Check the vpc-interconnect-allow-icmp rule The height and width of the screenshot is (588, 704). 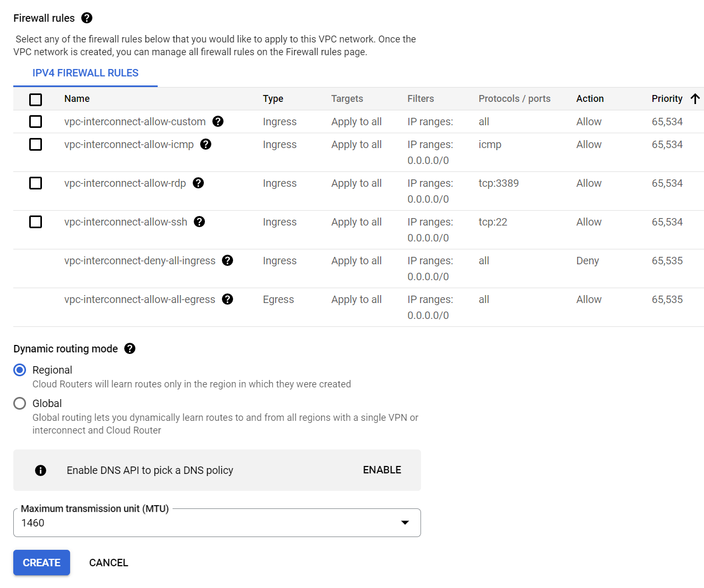click(x=35, y=144)
